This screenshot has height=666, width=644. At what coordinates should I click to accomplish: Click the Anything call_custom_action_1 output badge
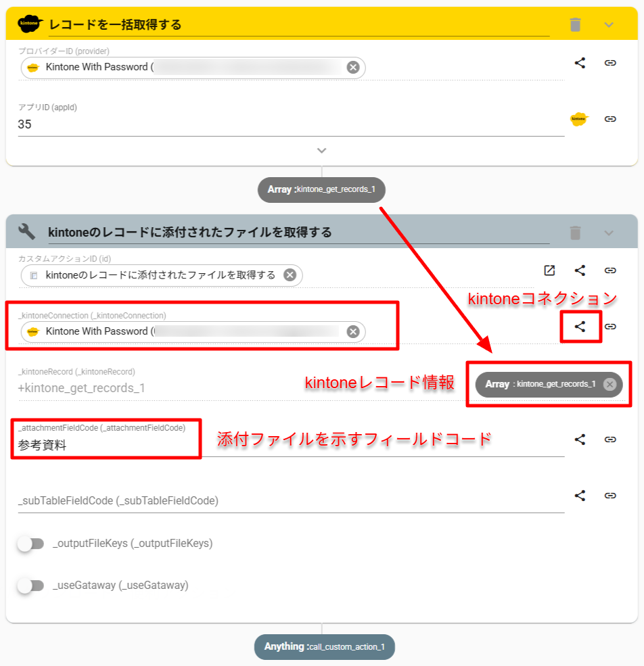(x=324, y=647)
